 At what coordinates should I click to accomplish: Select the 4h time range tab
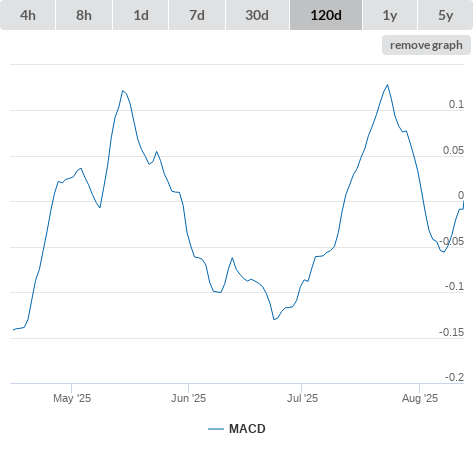pos(28,15)
